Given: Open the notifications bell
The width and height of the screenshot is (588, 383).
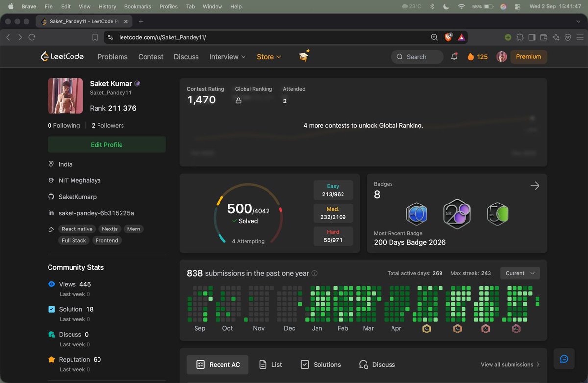Looking at the screenshot, I should 454,57.
